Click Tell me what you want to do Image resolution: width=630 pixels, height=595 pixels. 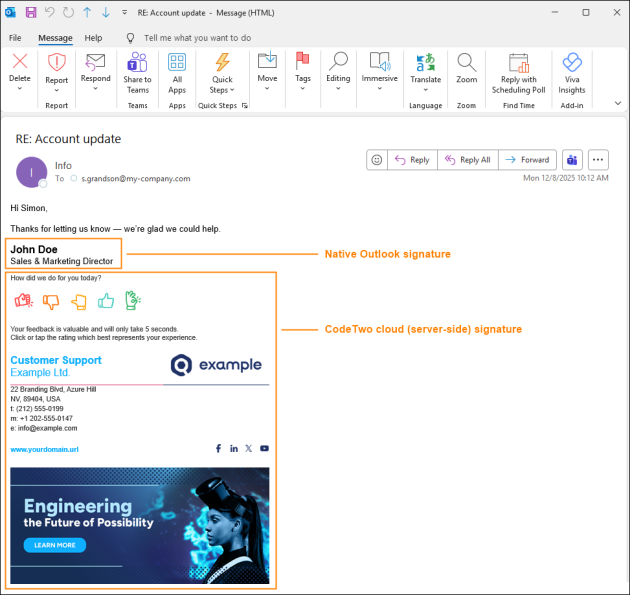(198, 38)
